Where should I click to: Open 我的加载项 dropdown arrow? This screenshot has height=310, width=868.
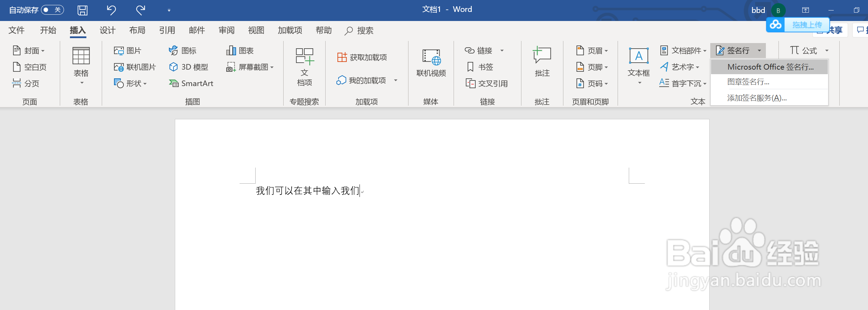coord(396,80)
